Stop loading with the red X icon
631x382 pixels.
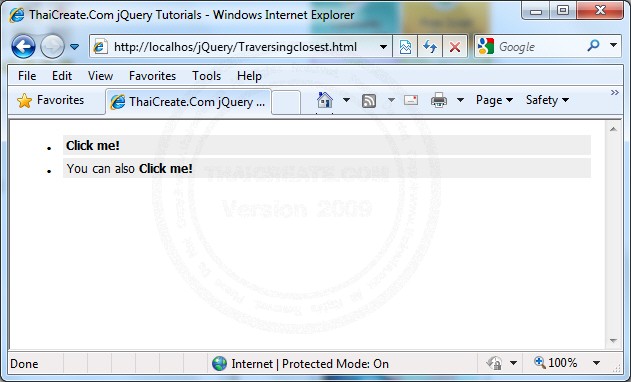pyautogui.click(x=455, y=47)
